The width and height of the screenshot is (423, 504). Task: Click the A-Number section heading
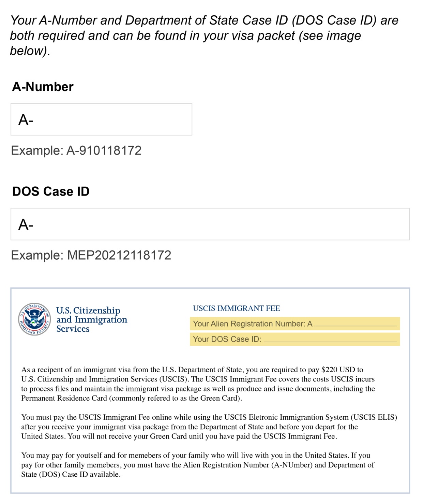pos(43,87)
